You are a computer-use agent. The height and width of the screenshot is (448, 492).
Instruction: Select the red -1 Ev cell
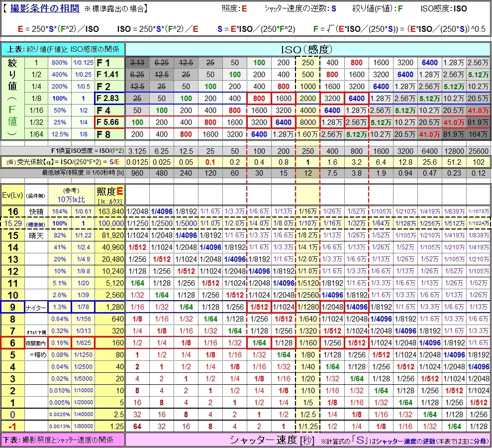pos(13,427)
